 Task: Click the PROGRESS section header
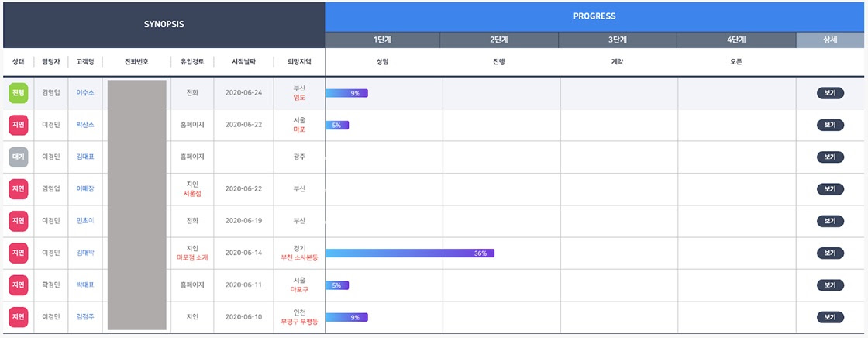pos(594,16)
